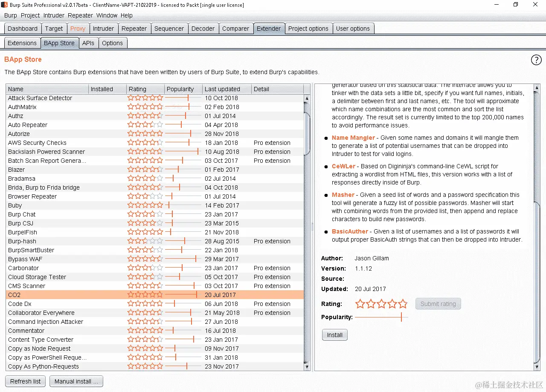Rate CO2 with the third star in detail panel
The image size is (546, 392).
click(x=382, y=304)
